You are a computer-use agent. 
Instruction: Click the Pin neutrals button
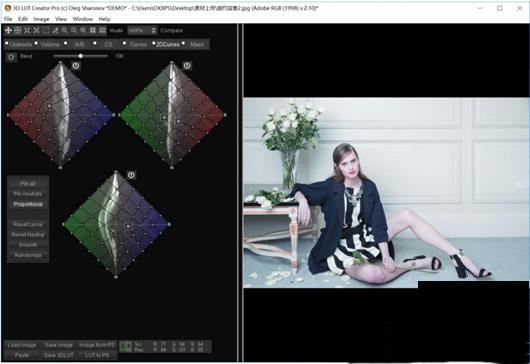pyautogui.click(x=28, y=194)
